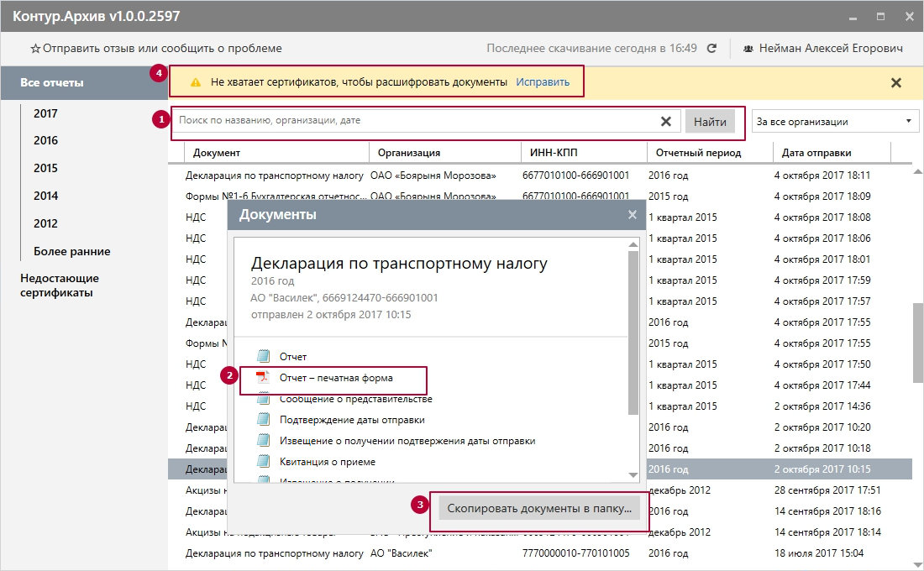This screenshot has height=571, width=924.
Task: Sort by Отчетный период column header
Action: tap(694, 153)
